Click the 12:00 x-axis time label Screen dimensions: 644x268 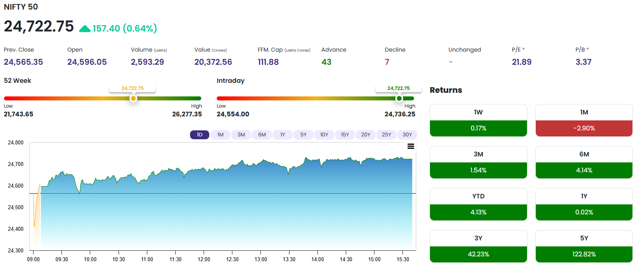pos(204,259)
